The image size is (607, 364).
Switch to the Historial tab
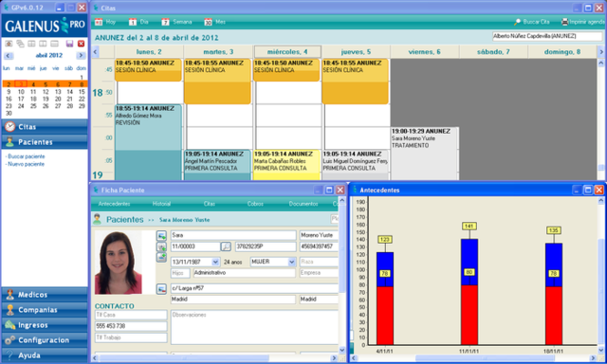click(161, 204)
